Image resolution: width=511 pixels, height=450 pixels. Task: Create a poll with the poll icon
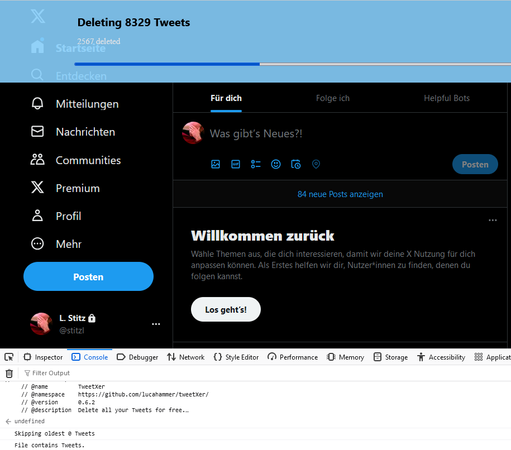click(x=256, y=164)
